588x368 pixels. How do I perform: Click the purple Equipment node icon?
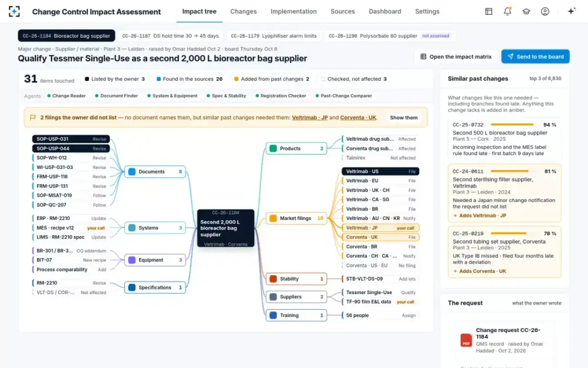point(131,260)
